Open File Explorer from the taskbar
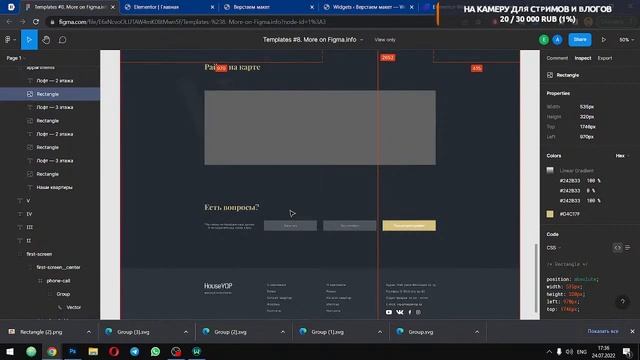 click(x=93, y=351)
